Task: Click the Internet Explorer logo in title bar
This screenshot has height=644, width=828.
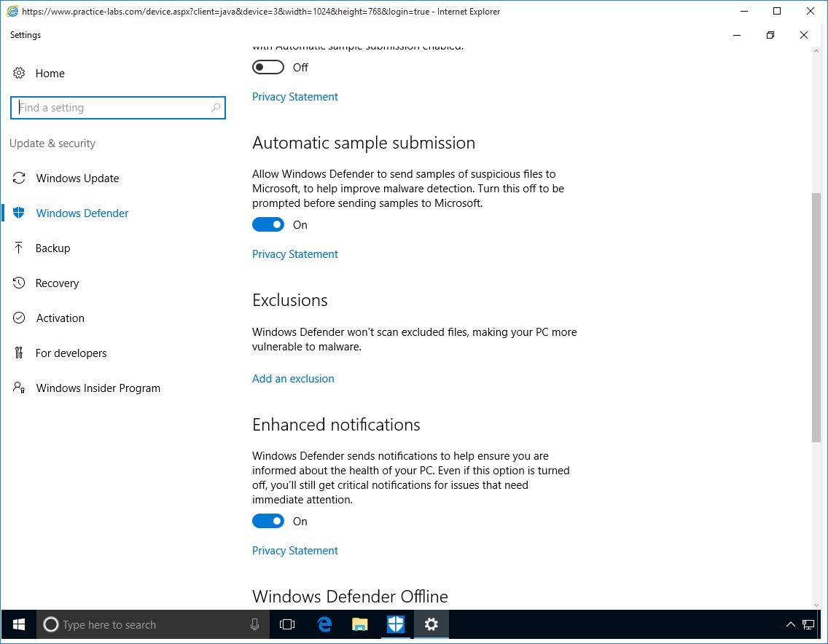Action: 12,11
